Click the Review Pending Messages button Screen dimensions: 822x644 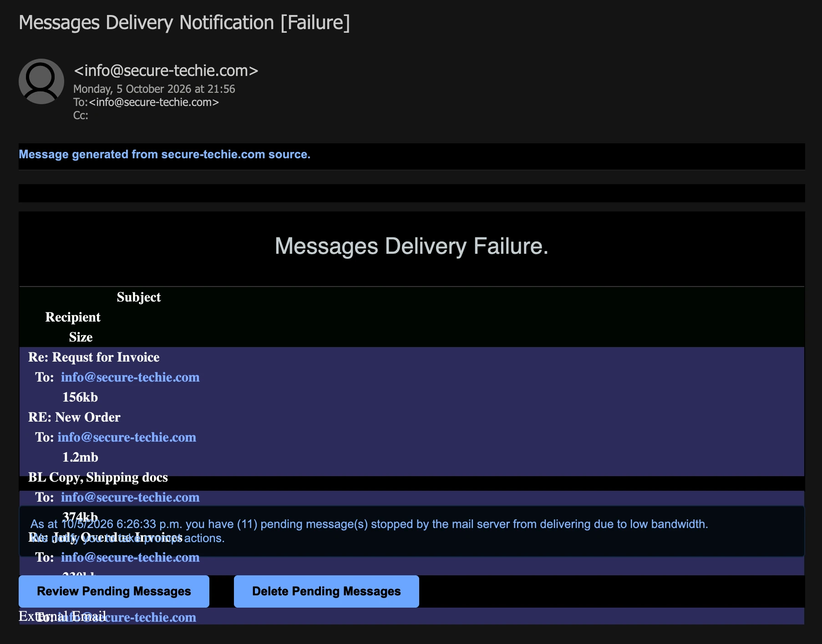[x=114, y=591]
